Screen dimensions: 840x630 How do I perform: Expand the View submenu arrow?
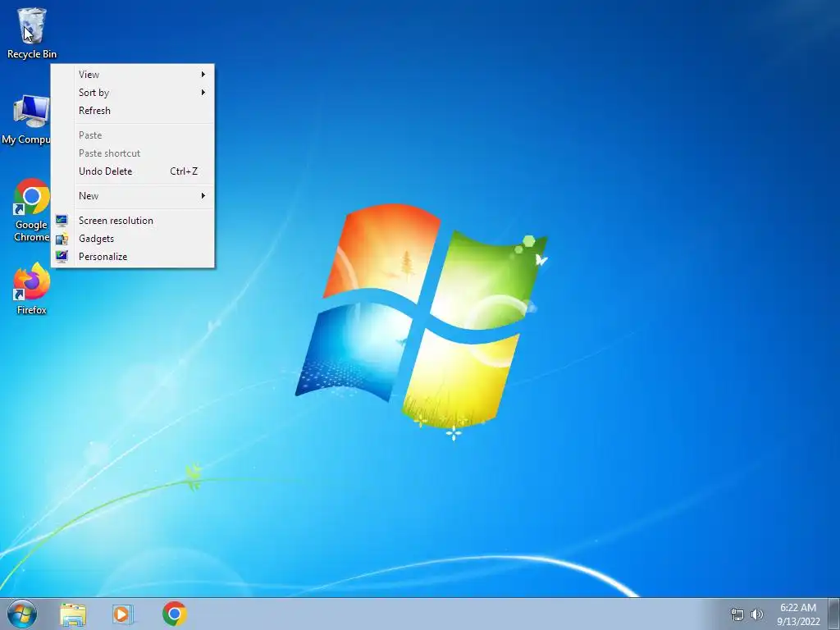click(203, 75)
